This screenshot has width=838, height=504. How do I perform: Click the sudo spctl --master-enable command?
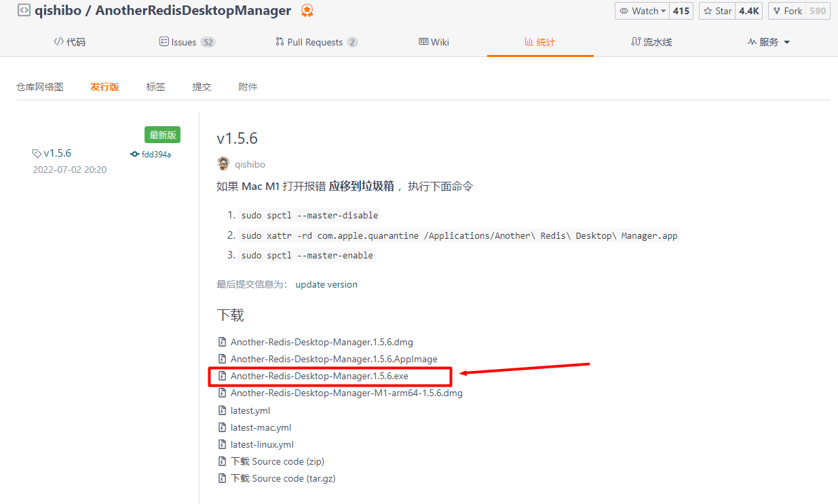307,255
